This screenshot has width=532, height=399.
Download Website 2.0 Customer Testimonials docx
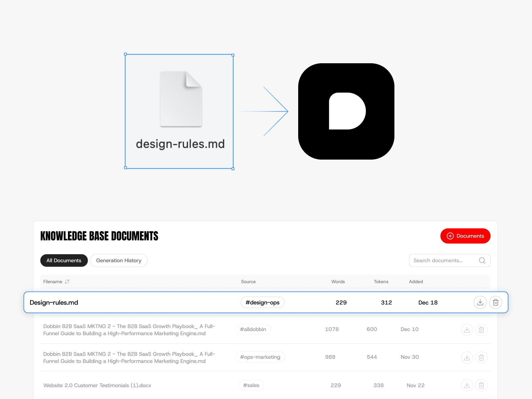pos(467,385)
